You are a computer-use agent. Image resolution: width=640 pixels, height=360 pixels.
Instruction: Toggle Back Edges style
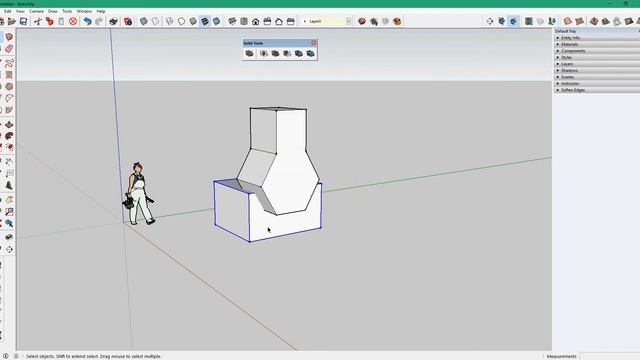(x=156, y=21)
